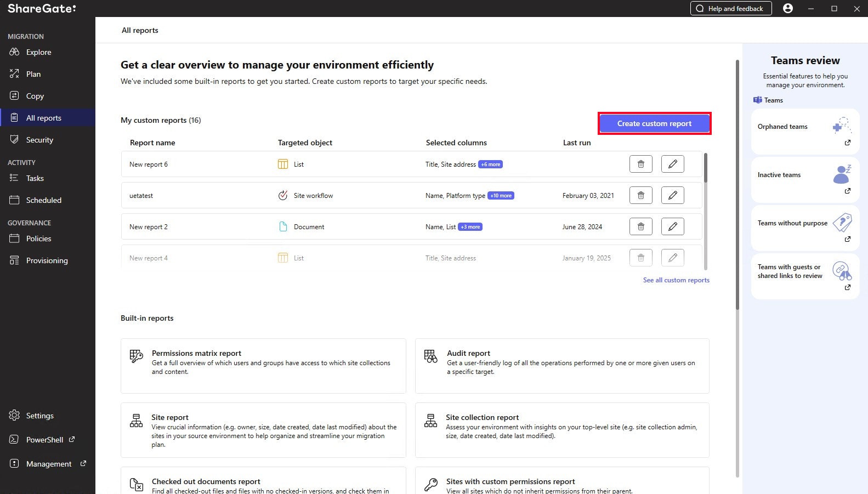This screenshot has height=494, width=868.
Task: Click the Provisioning icon in sidebar
Action: coord(14,260)
